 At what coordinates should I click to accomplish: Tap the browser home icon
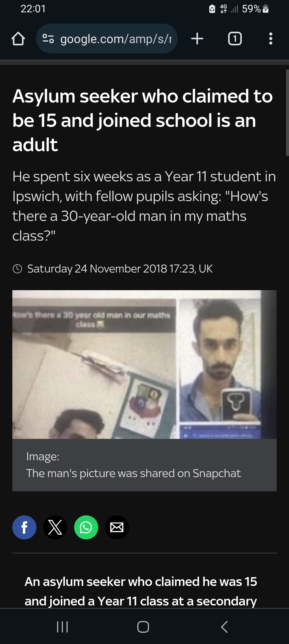(x=18, y=39)
